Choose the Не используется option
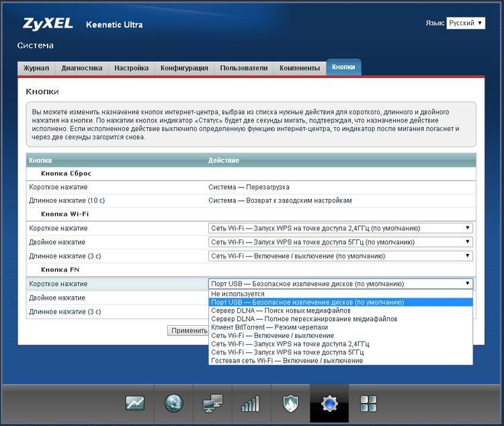This screenshot has height=426, width=504. [341, 294]
